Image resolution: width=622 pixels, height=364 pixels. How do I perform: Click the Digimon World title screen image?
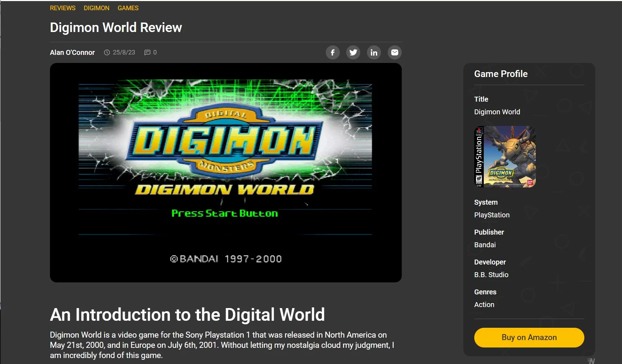click(x=226, y=173)
